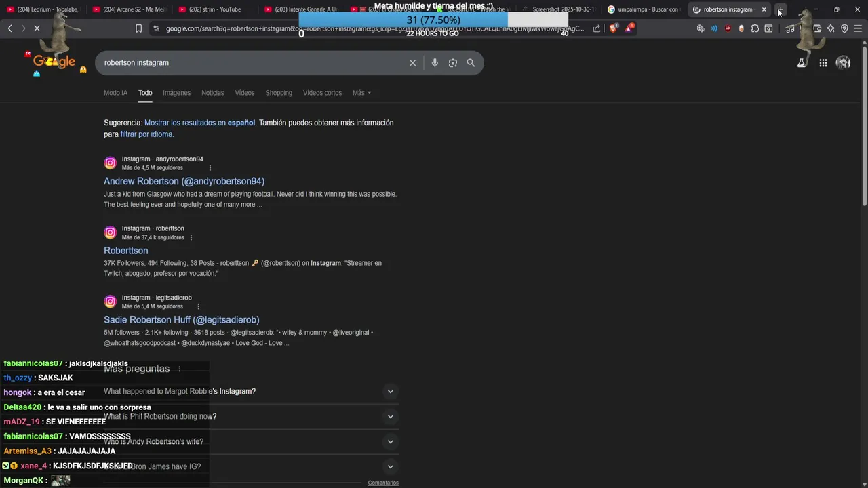Switch to Ledrium - Tobalaba browser tab
Image resolution: width=868 pixels, height=488 pixels.
click(x=42, y=9)
